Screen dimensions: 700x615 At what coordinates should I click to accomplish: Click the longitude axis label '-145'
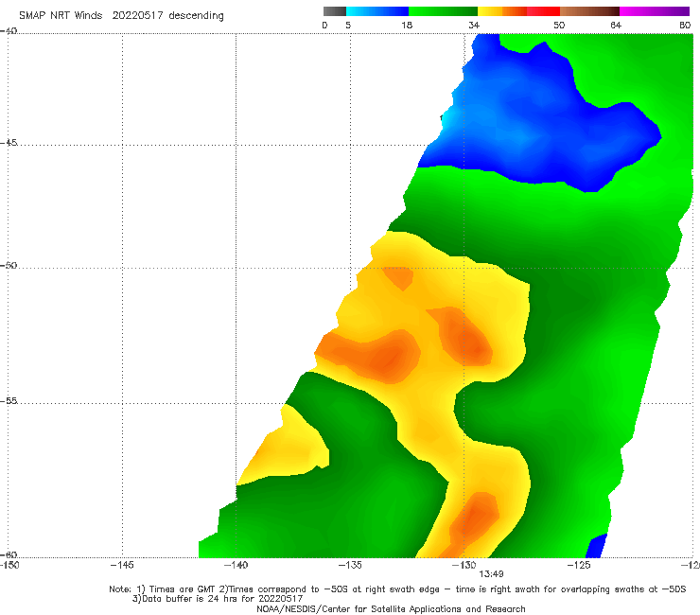pos(122,565)
